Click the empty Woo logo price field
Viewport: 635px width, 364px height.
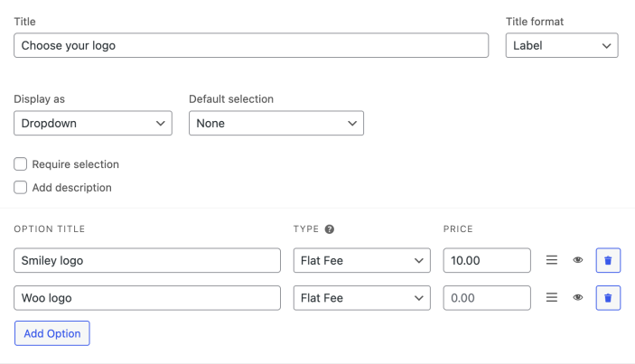[486, 298]
